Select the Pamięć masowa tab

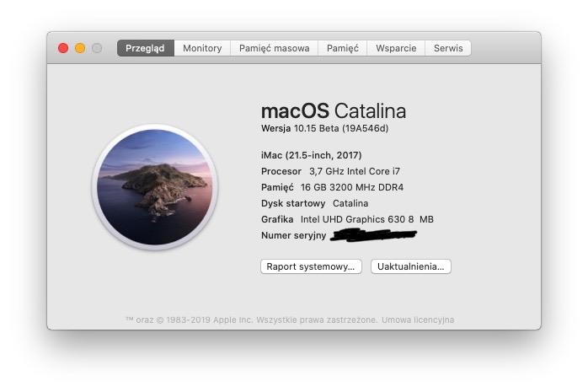[x=275, y=48]
